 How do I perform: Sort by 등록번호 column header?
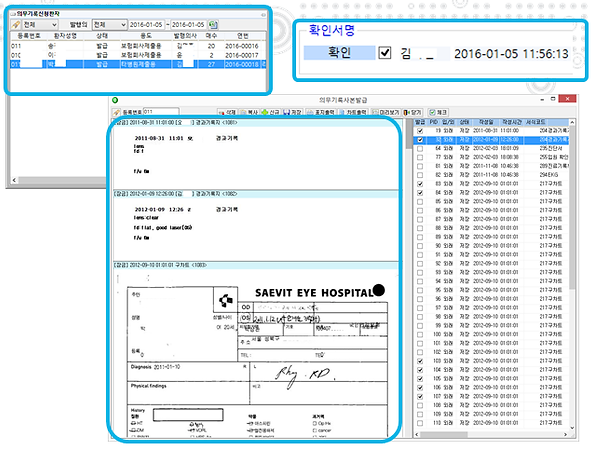point(28,36)
